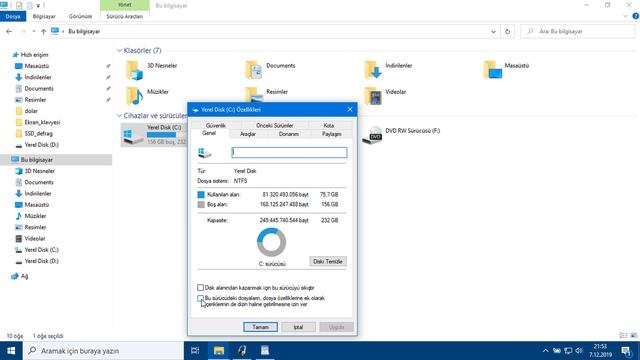Switch to the Kota tab
640x360 pixels.
pos(329,125)
